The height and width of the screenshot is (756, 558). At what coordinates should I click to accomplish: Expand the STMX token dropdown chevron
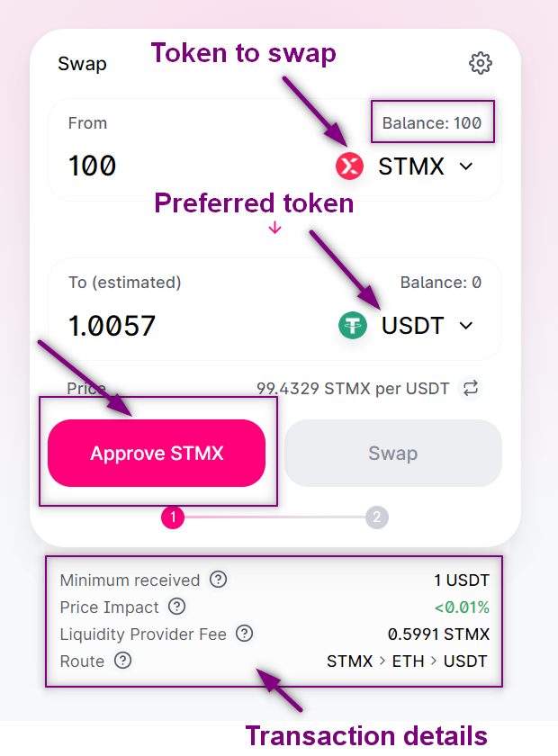466,166
